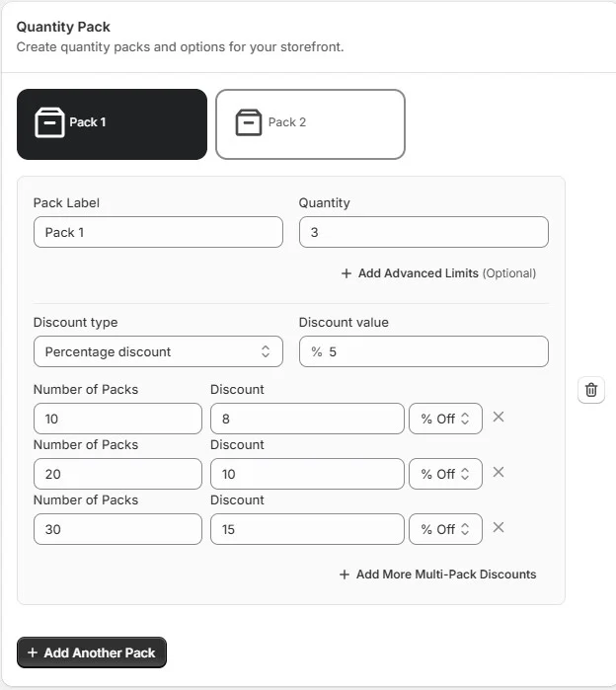616x690 pixels.
Task: Open % Off dropdown for 15 discount
Action: [x=445, y=529]
